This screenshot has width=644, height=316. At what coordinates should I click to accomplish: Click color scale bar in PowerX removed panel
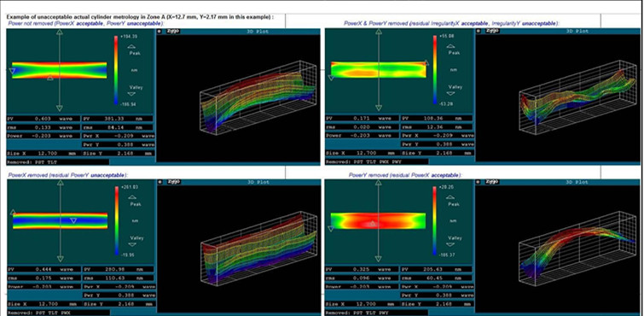click(116, 221)
